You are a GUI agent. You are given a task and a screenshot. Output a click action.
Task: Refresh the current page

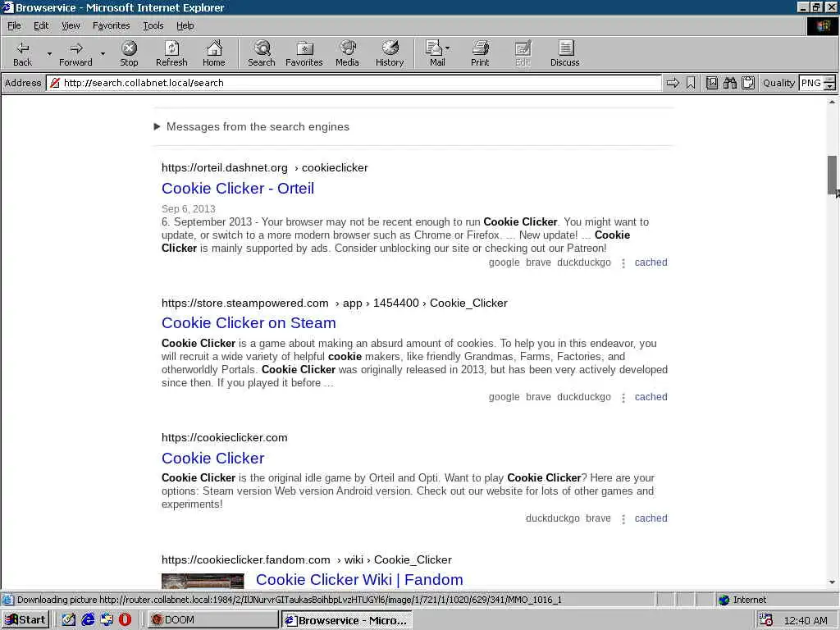click(x=171, y=53)
